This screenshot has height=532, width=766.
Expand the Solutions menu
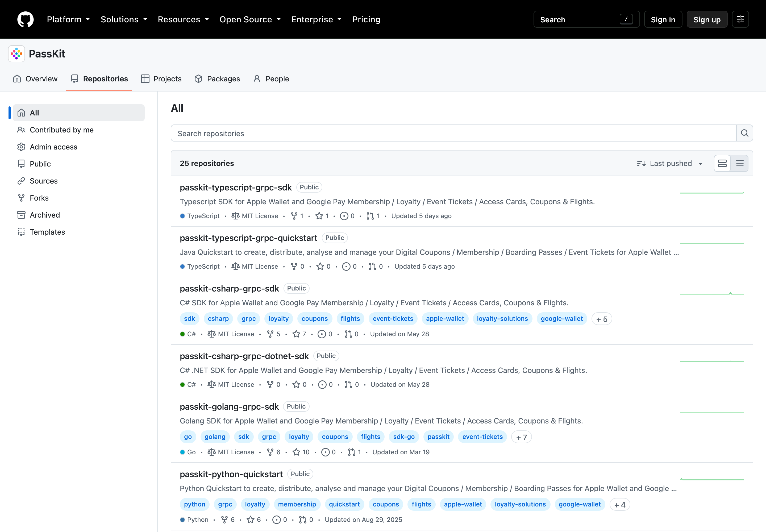[x=124, y=19]
